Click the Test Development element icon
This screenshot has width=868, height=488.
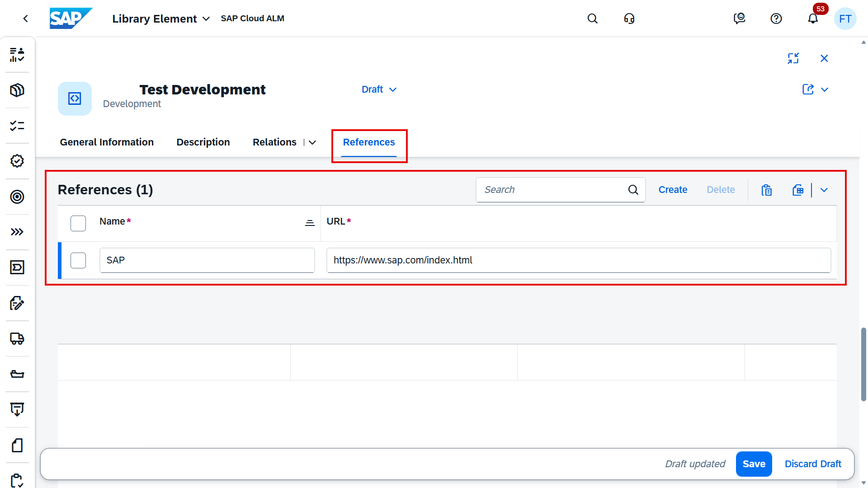tap(75, 99)
